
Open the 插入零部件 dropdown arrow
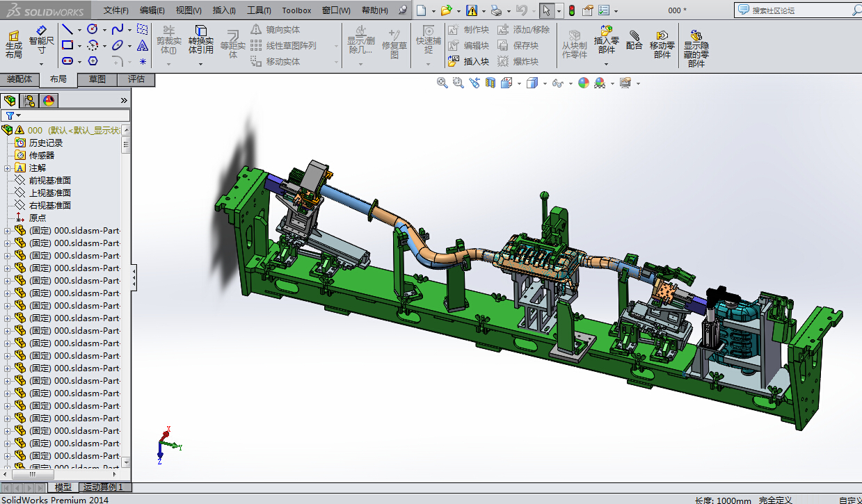[x=606, y=64]
